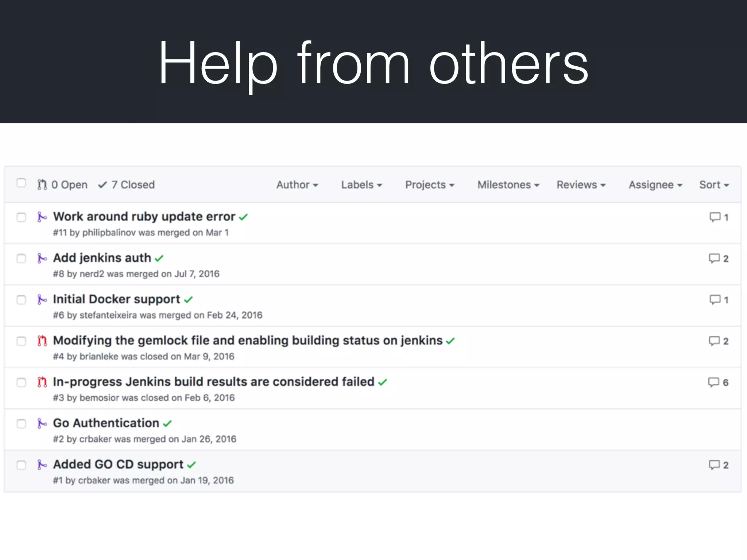Screen dimensions: 747x560
Task: Select checkbox for Modifying the gemlock file PR
Action: [x=22, y=341]
